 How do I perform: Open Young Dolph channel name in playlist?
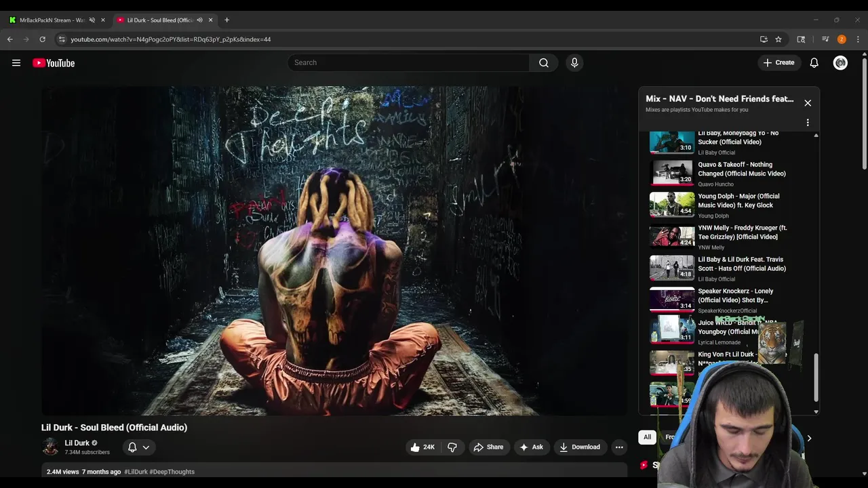[713, 216]
